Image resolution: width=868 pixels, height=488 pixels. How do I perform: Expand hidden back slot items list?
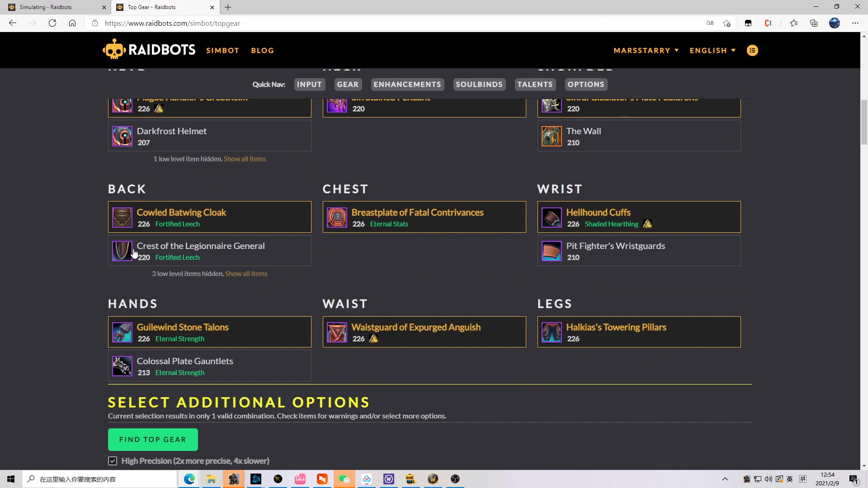[x=246, y=273]
